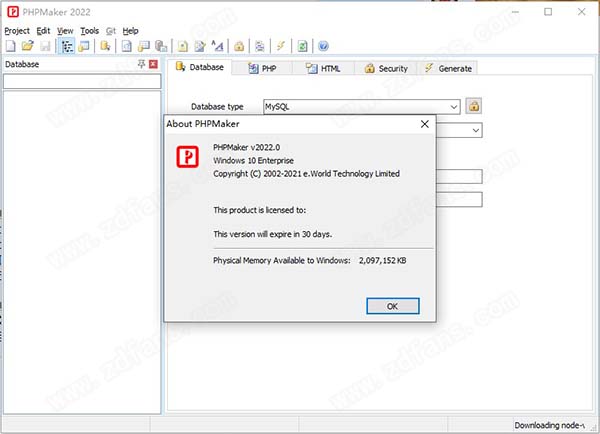Click the PHPMaker logo in the About dialog
Image resolution: width=600 pixels, height=434 pixels.
[188, 157]
